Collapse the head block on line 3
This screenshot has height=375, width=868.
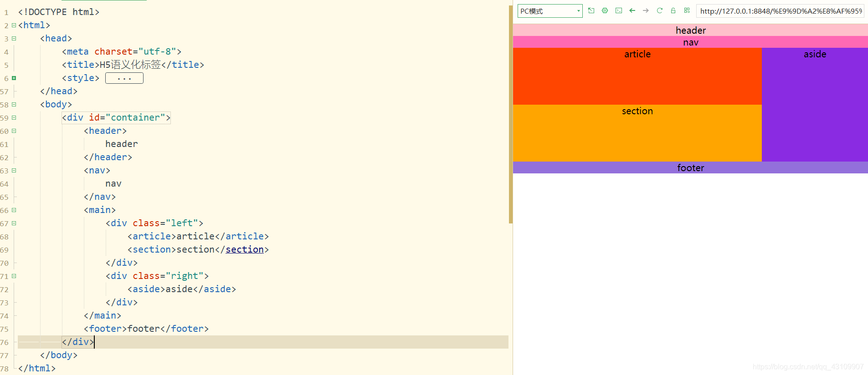14,38
